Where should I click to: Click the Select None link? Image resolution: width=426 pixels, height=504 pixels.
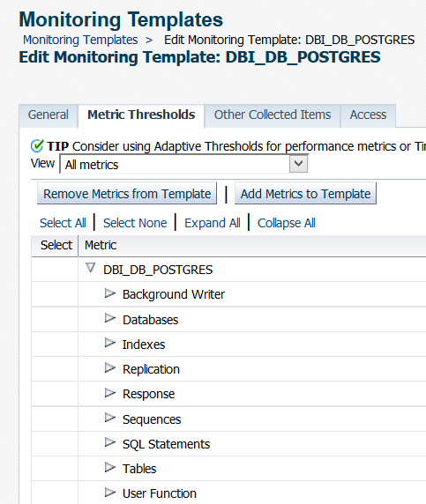(x=135, y=223)
